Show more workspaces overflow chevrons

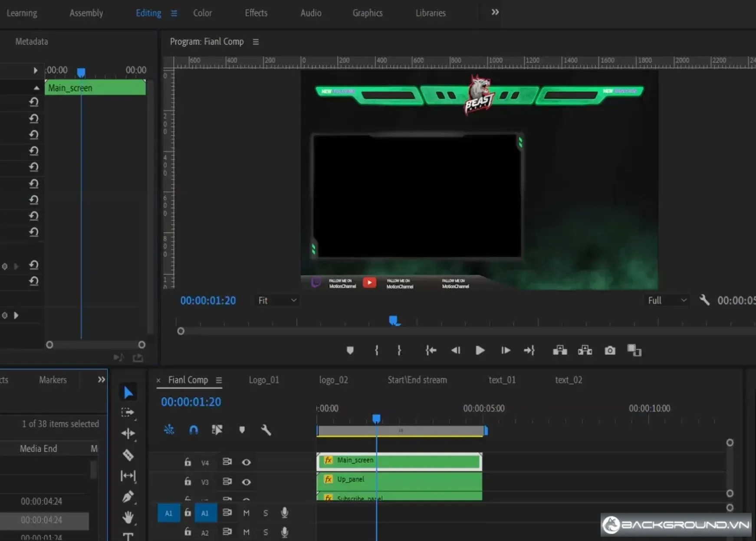pos(495,12)
